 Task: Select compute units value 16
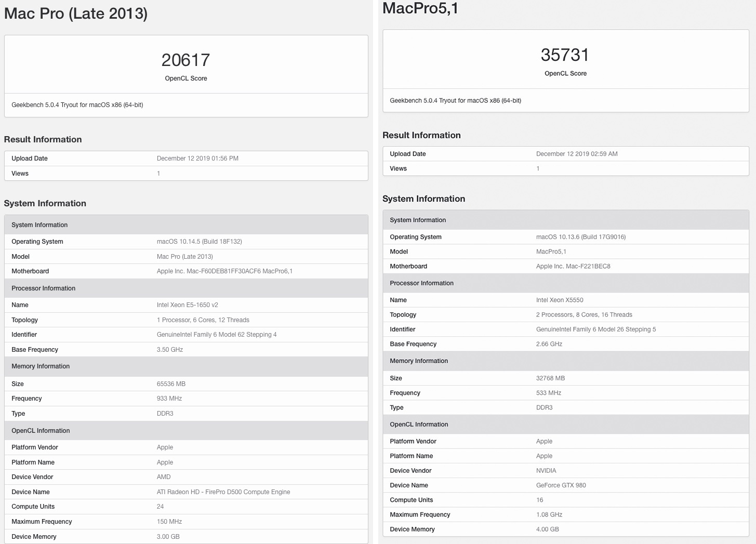pyautogui.click(x=540, y=500)
